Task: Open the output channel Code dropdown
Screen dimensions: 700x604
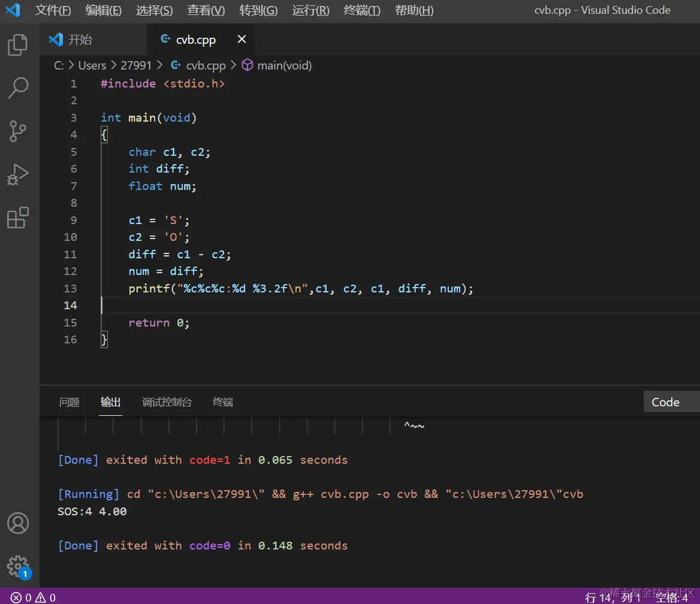Action: pyautogui.click(x=670, y=402)
